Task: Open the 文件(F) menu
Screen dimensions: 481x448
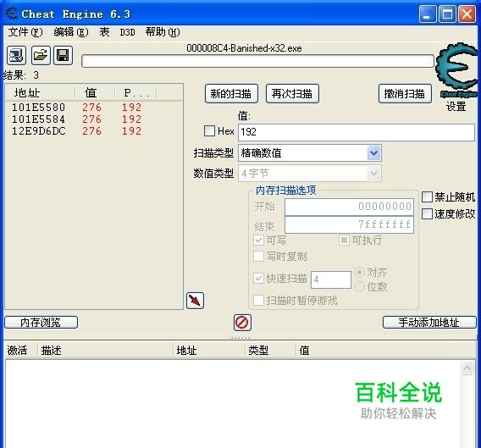Action: pos(25,32)
